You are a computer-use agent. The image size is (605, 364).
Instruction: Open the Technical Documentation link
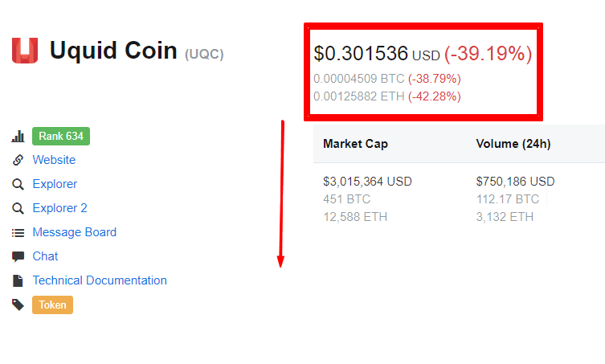click(x=100, y=280)
